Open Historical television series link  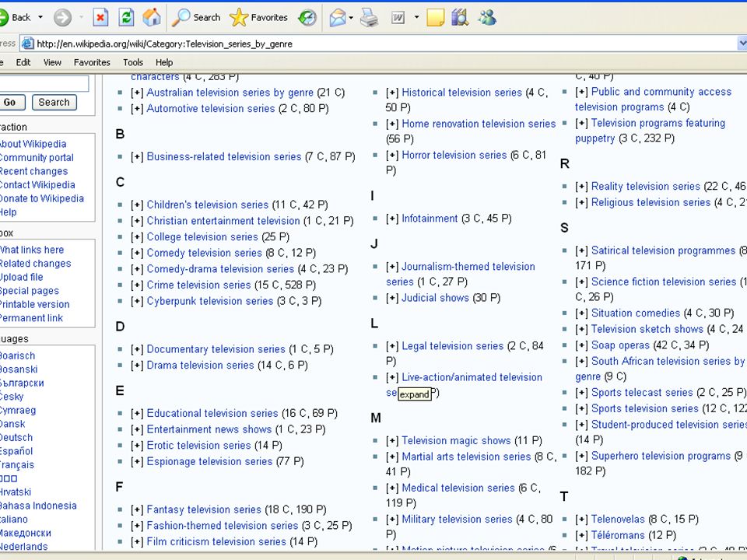click(x=461, y=93)
